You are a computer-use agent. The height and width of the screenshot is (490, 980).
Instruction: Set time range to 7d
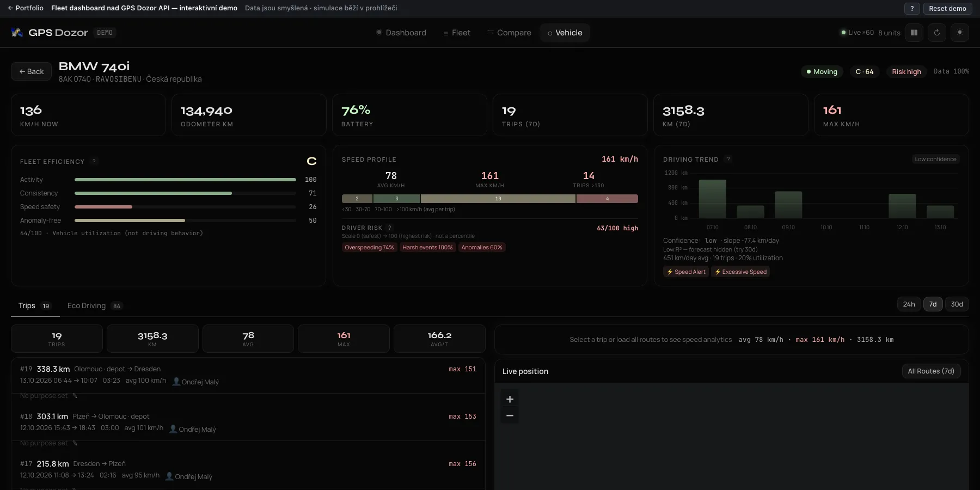tap(933, 304)
